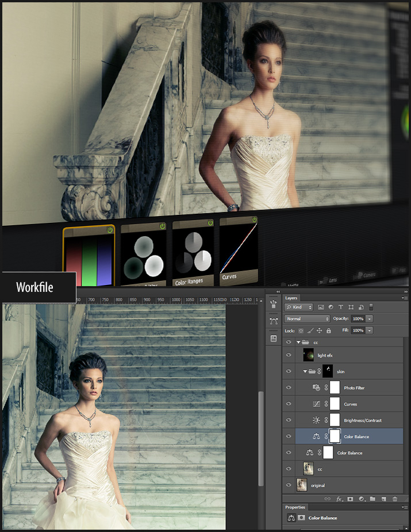Click the new adjustment layer icon
Screen dimensions: 411x532
point(361,499)
